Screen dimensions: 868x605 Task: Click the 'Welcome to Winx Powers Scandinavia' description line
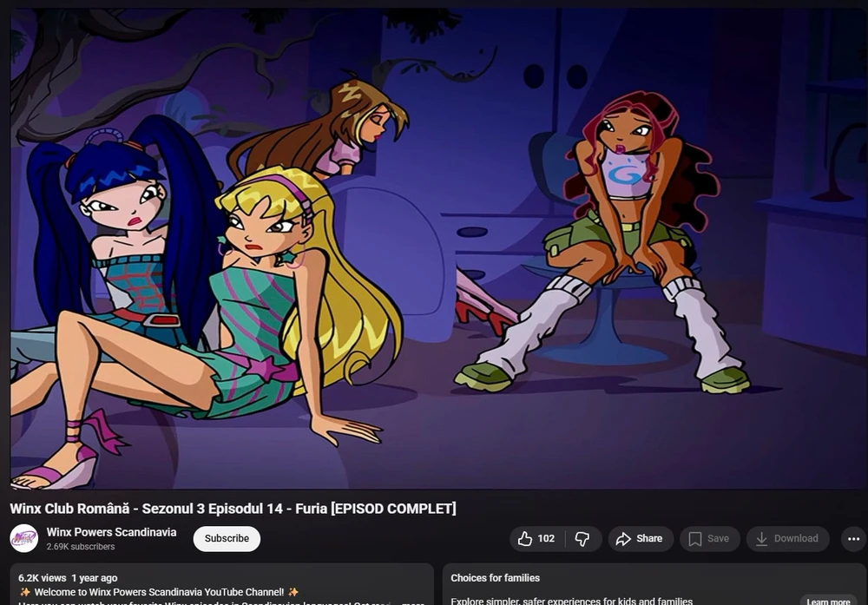click(x=159, y=592)
